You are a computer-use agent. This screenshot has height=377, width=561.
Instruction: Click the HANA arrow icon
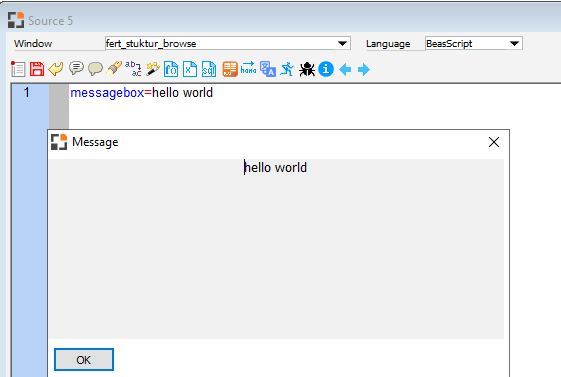coord(249,68)
